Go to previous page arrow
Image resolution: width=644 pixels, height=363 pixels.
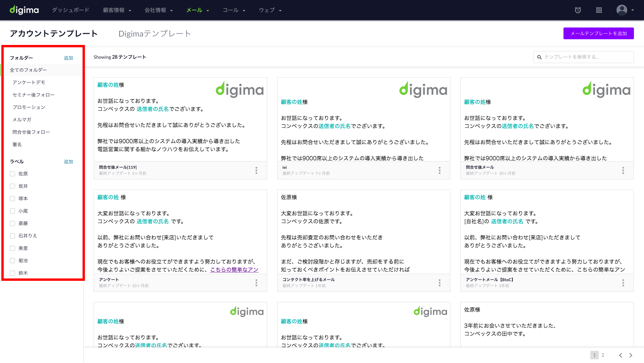pos(621,355)
